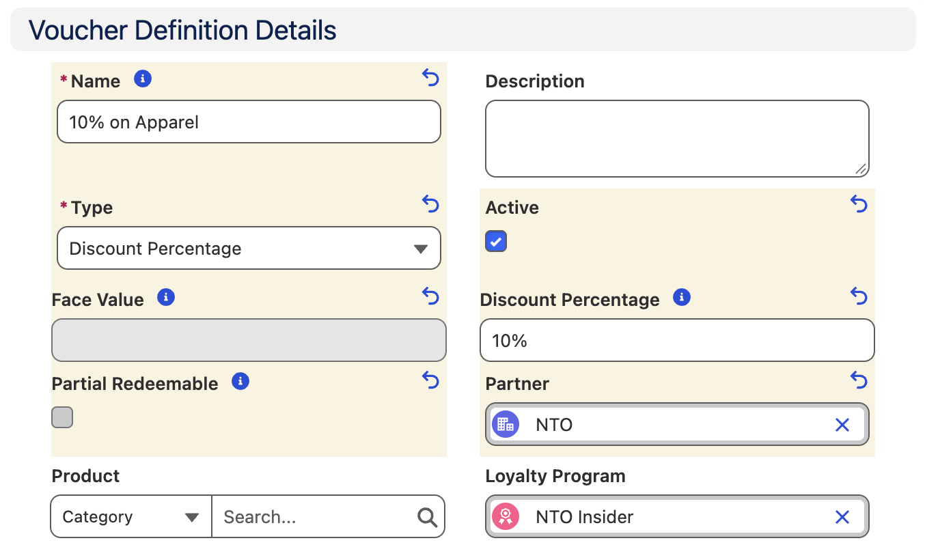Undo changes to Discount Percentage
925x560 pixels.
859,296
